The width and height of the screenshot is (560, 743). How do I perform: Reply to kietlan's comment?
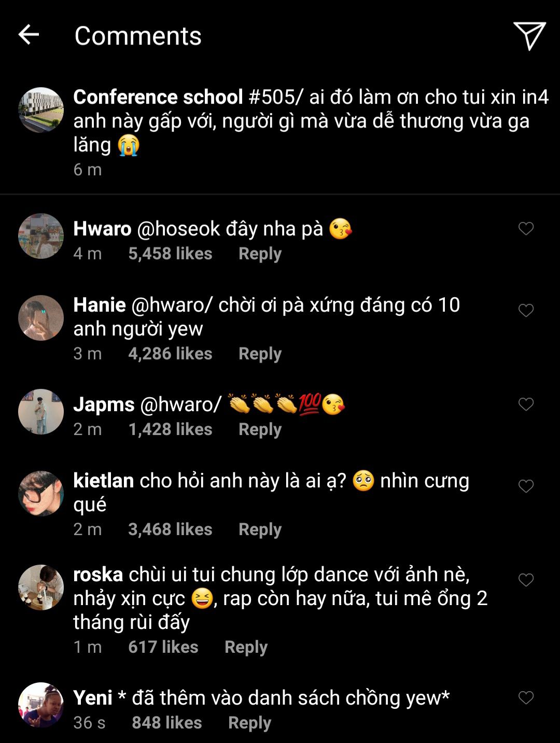[x=260, y=529]
